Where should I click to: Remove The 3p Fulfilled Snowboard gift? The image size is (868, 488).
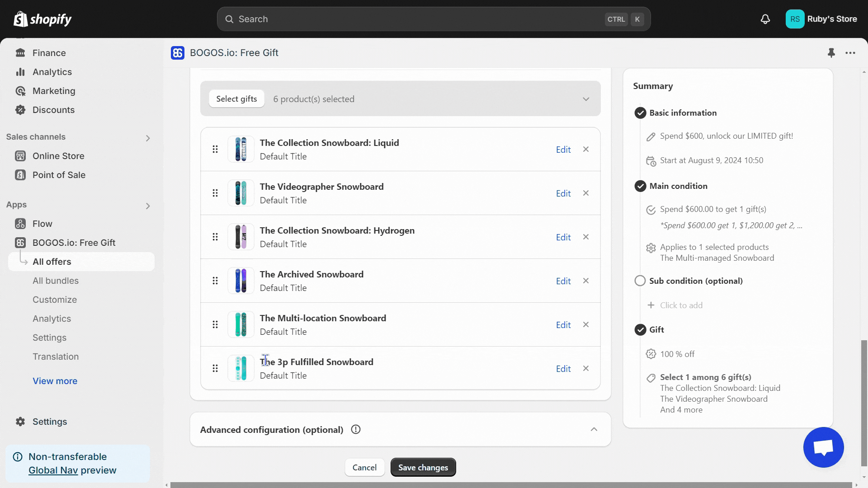586,368
